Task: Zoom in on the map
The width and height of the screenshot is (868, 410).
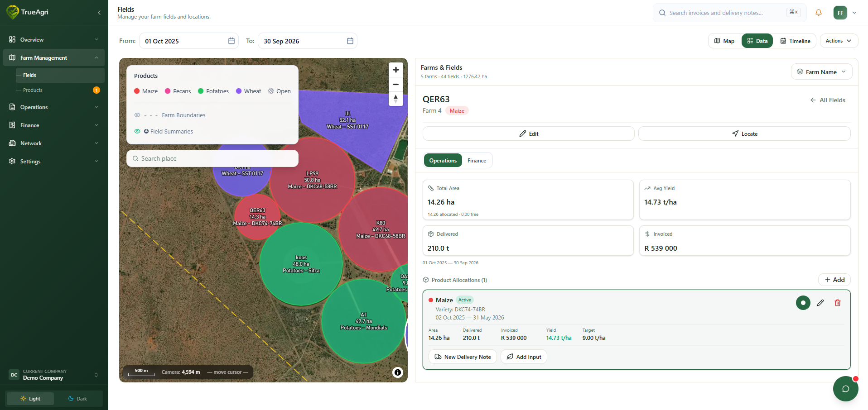Action: 395,70
